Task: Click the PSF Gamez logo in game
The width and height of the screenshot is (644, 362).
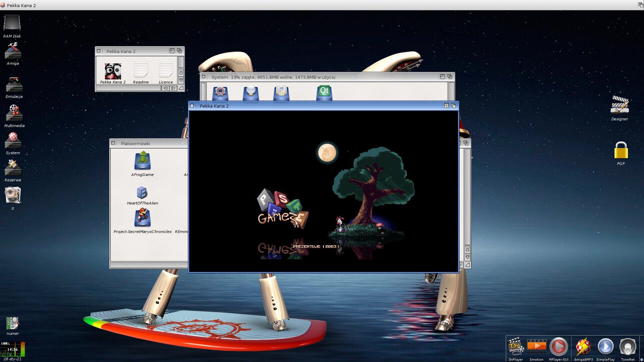Action: tap(283, 208)
